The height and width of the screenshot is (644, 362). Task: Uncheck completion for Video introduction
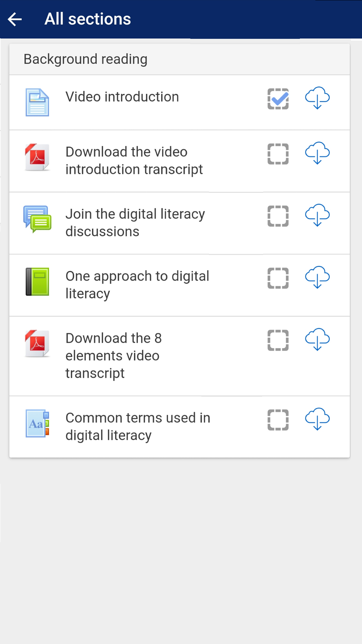(278, 99)
